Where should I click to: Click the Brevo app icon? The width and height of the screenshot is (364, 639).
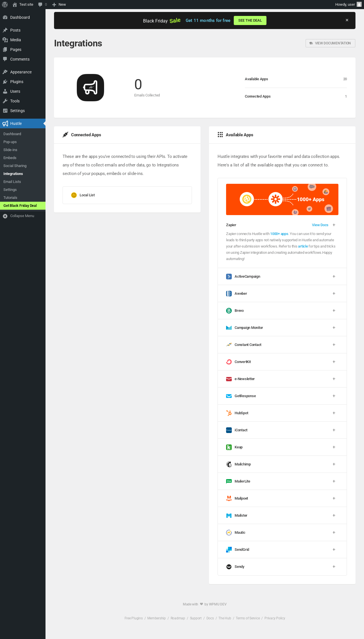click(x=229, y=311)
